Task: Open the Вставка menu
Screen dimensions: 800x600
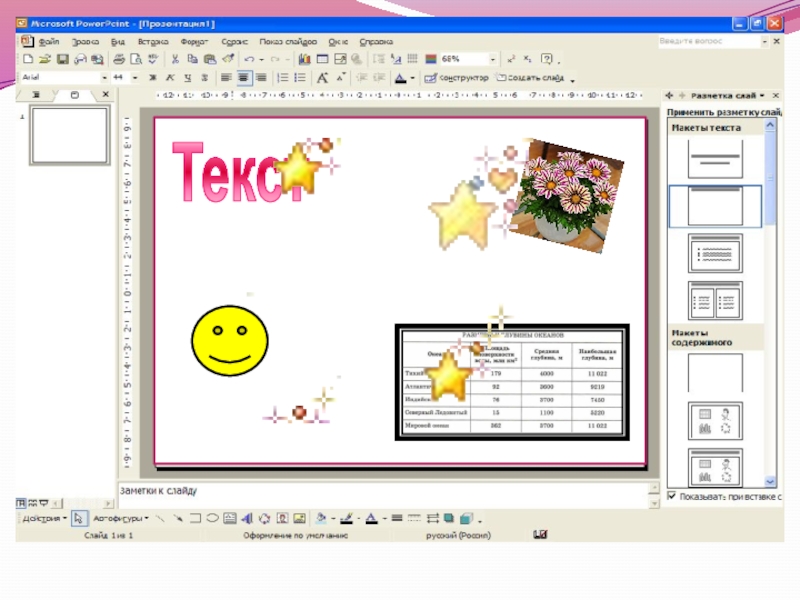Action: point(153,42)
